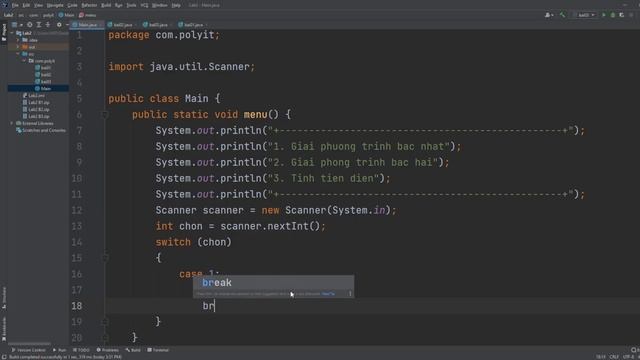This screenshot has width=640, height=360.
Task: Click code line 13 'int chon = scanner.nextInt();'
Action: point(240,226)
